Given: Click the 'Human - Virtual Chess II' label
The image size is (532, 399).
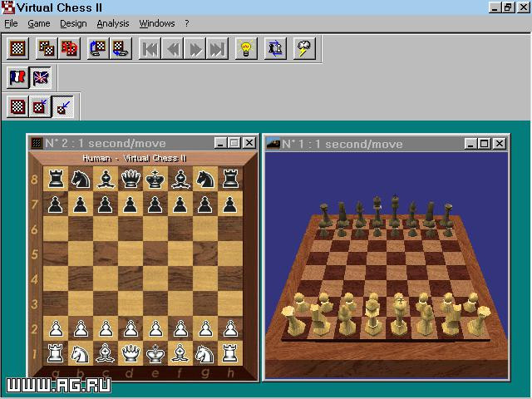Looking at the screenshot, I should coord(135,159).
